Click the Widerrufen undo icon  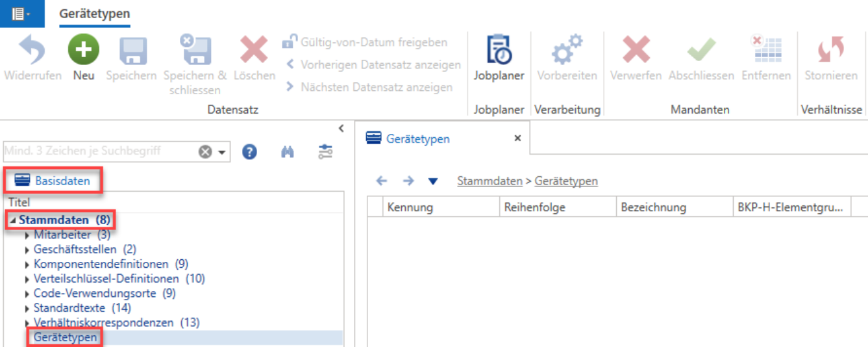(x=32, y=50)
